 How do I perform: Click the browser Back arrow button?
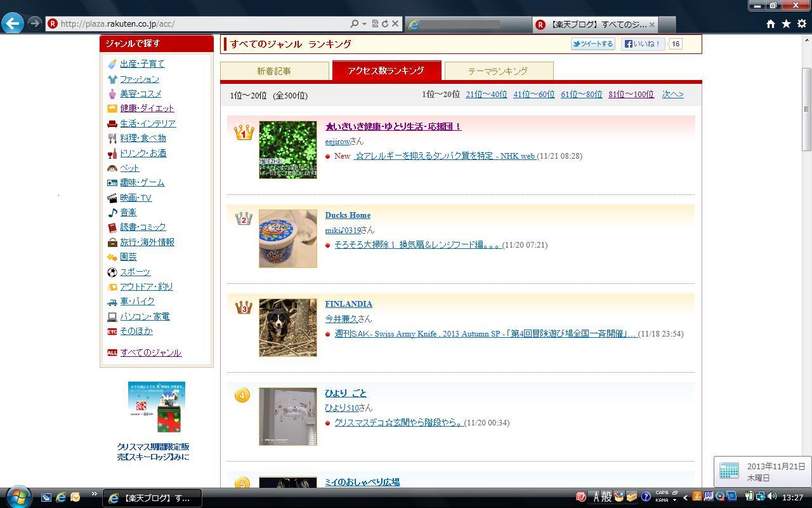click(x=13, y=23)
